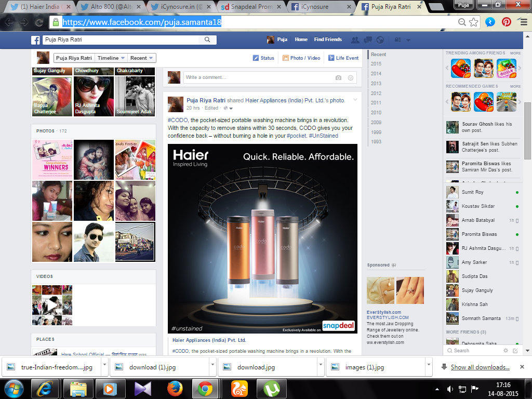Screen dimensions: 532x399
Task: Open Congratulations Winners photo thumbnail
Action: tap(52, 159)
